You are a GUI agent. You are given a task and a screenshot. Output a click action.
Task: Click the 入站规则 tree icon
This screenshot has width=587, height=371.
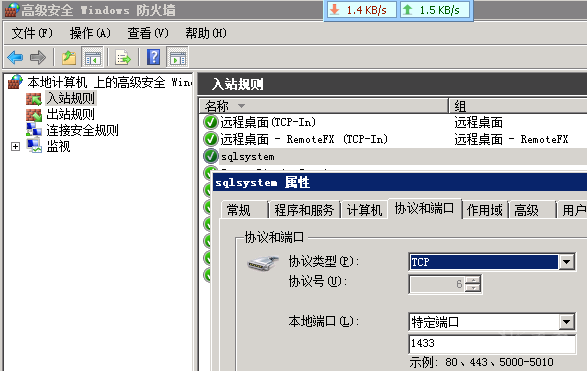click(34, 98)
